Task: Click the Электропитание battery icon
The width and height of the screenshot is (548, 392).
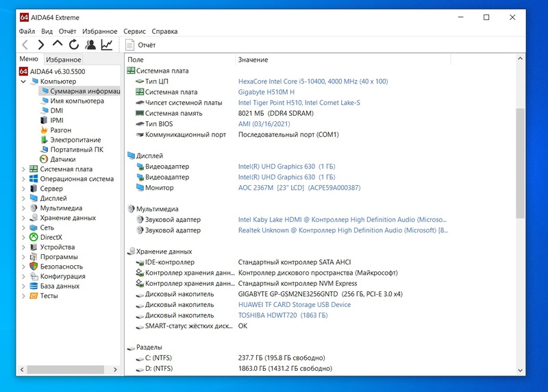Action: click(44, 140)
